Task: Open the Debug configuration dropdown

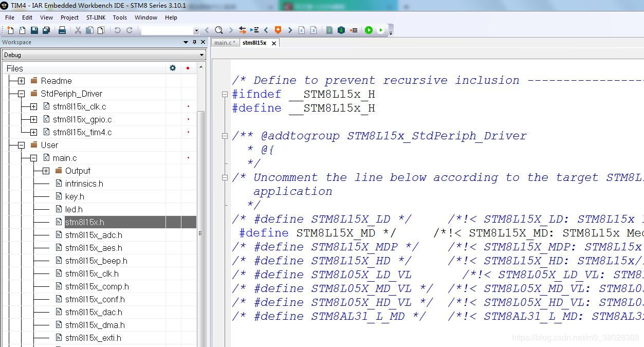Action: pos(201,55)
